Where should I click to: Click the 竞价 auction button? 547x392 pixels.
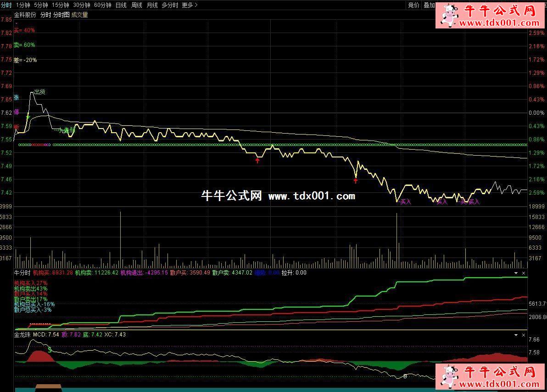tap(414, 5)
